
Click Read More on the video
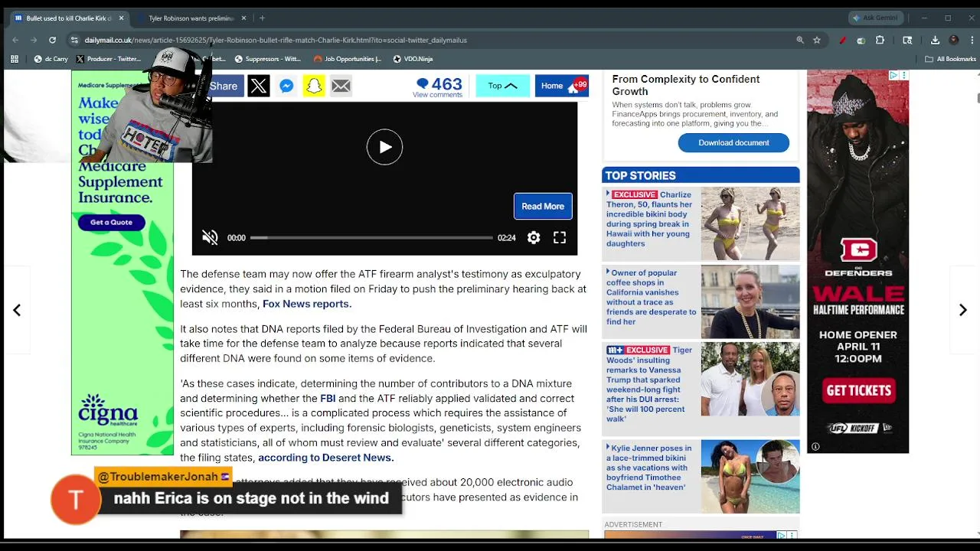[543, 206]
